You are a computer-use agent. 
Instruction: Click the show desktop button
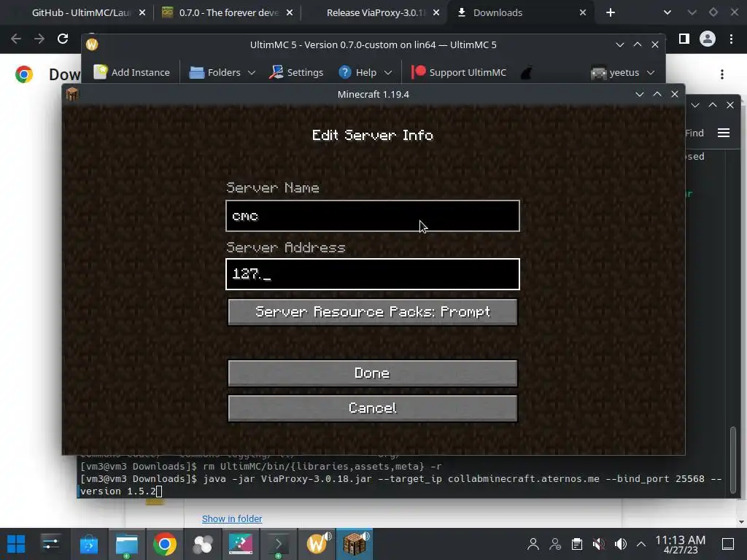pos(728,544)
